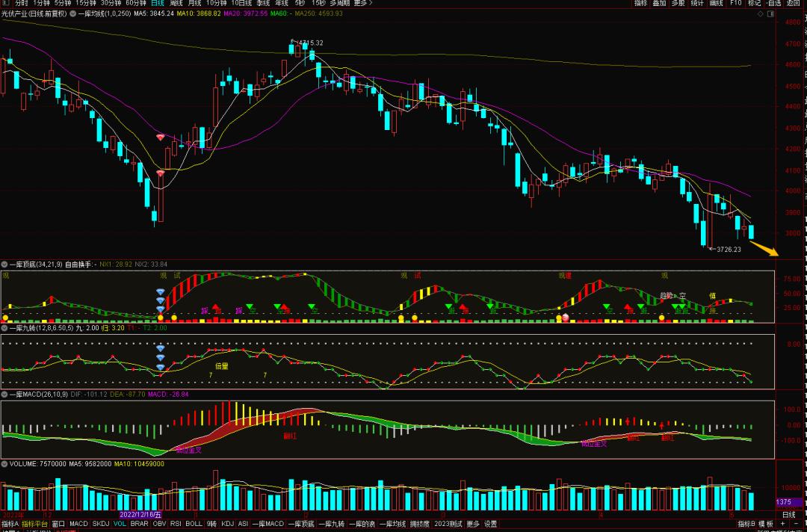Select the 30分钟 period
Image resolution: width=807 pixels, height=532 pixels.
[x=111, y=3]
